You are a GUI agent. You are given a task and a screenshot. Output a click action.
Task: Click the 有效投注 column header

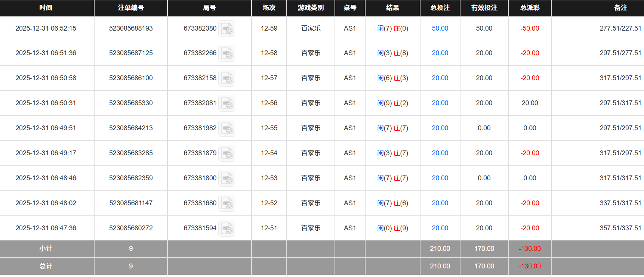[x=484, y=8]
